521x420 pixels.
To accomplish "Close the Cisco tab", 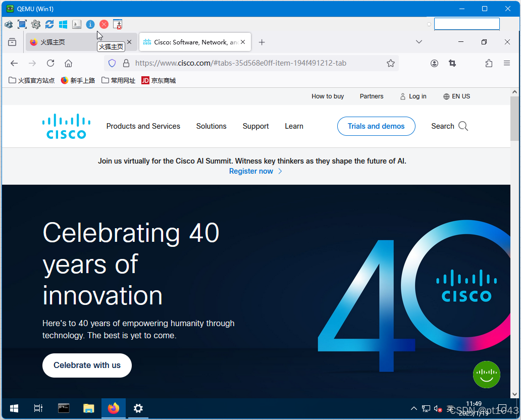I will point(243,42).
